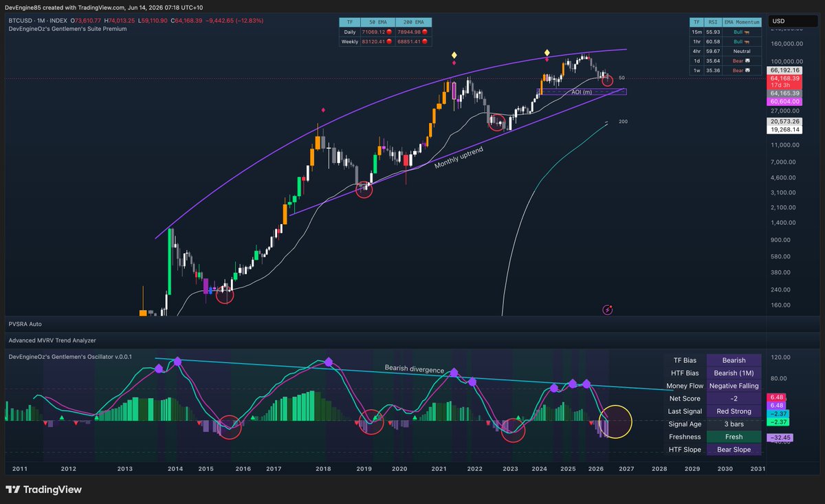Click the purple -32.45 oscillator value label
The image size is (825, 504).
(780, 437)
